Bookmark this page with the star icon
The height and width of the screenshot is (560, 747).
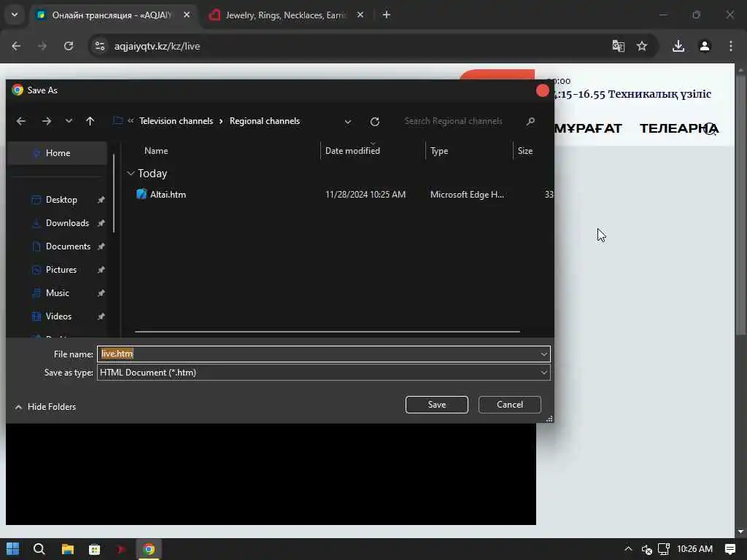642,46
